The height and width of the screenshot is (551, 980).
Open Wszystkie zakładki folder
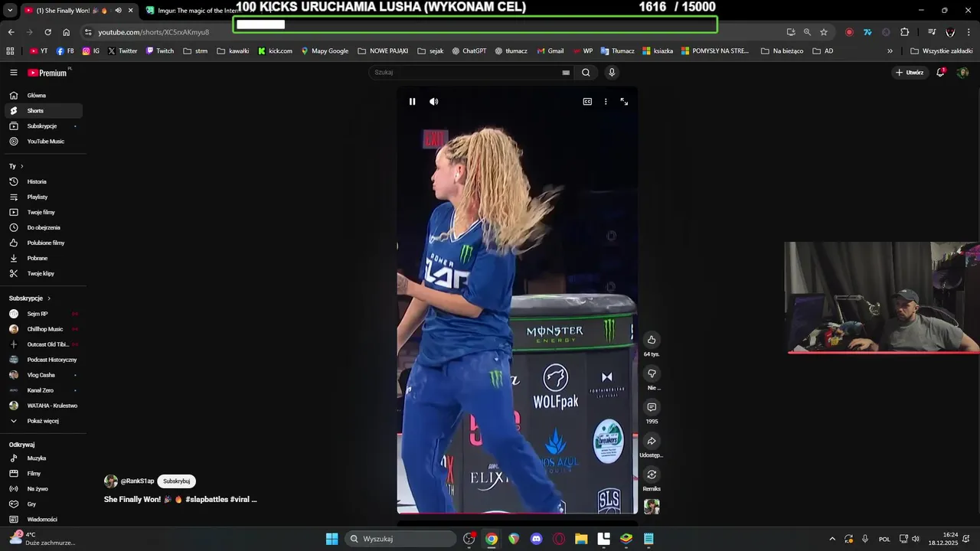tap(941, 51)
